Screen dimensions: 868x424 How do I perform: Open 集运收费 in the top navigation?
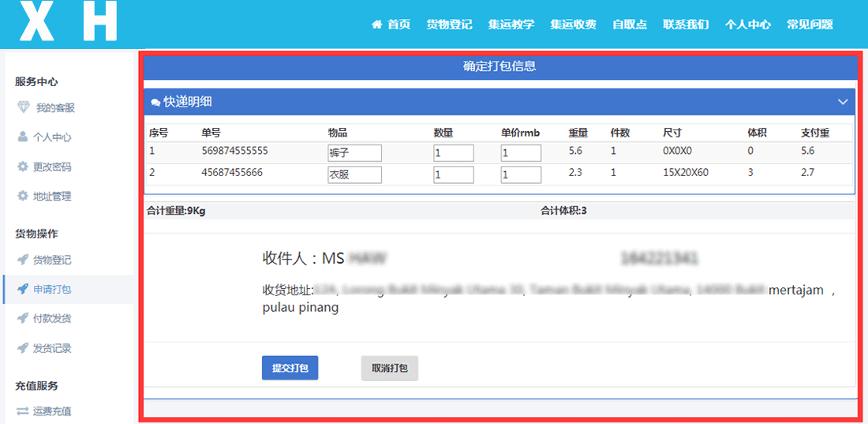(573, 24)
